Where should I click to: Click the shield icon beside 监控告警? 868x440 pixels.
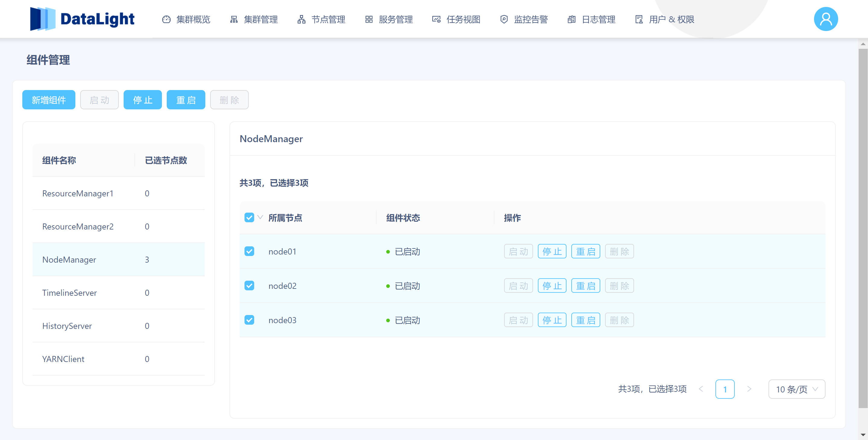(x=504, y=20)
